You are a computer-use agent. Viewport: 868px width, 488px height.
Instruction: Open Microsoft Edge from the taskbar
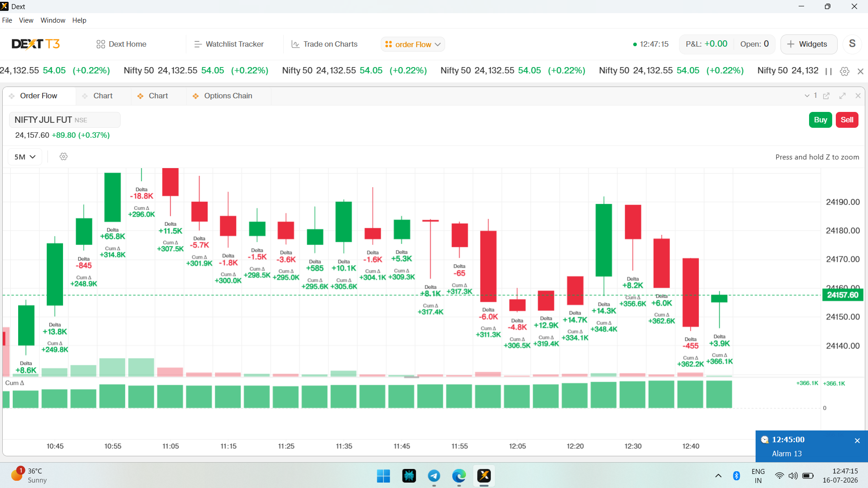(459, 476)
